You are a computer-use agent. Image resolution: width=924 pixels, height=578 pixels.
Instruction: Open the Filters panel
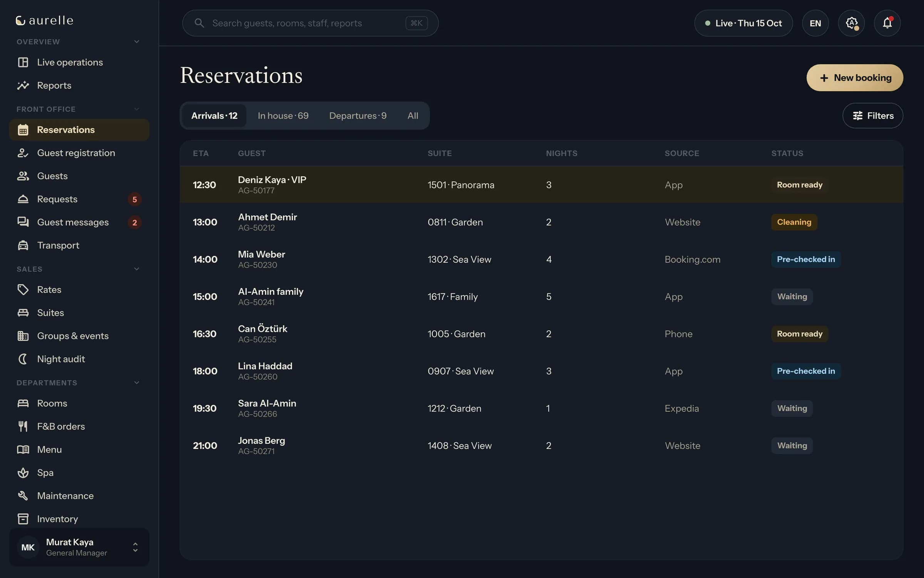[x=873, y=116]
